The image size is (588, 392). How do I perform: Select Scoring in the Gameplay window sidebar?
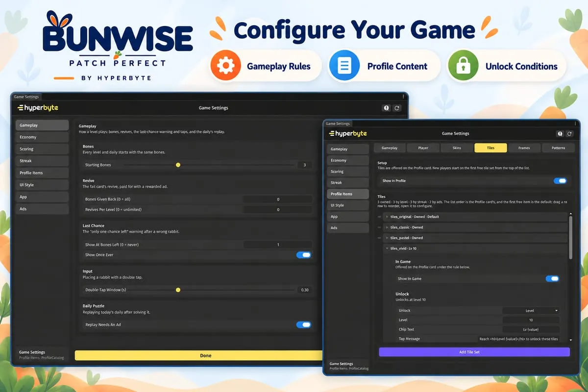coord(42,149)
